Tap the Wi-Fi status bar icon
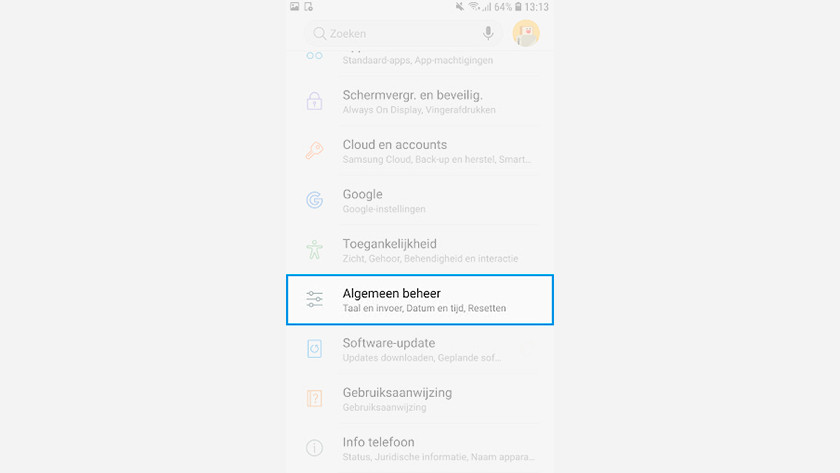The width and height of the screenshot is (840, 473). [474, 6]
